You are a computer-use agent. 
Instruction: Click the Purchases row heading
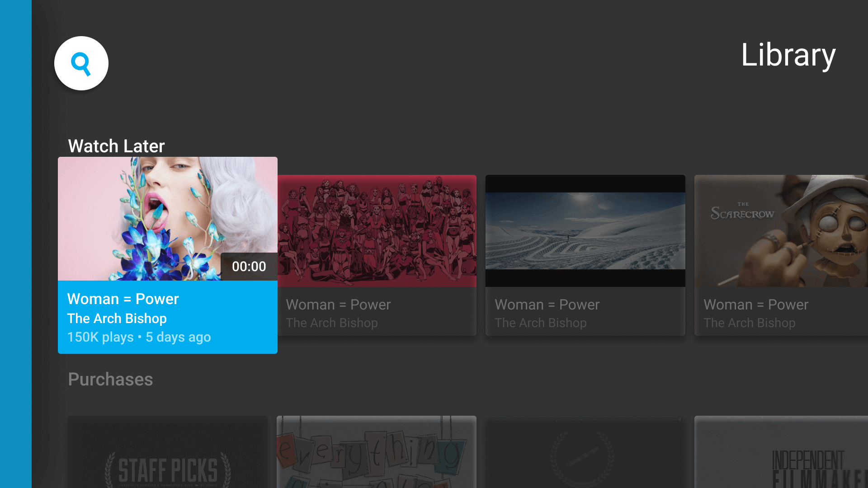click(110, 379)
